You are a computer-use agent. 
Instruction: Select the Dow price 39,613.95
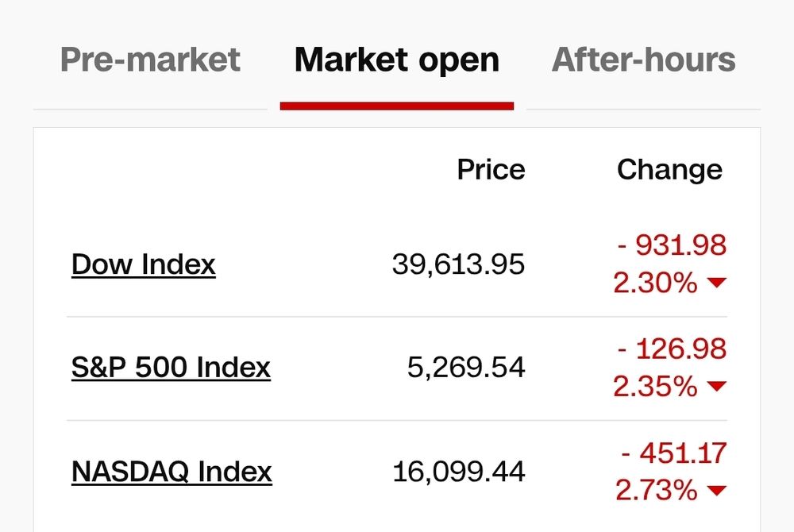(458, 264)
